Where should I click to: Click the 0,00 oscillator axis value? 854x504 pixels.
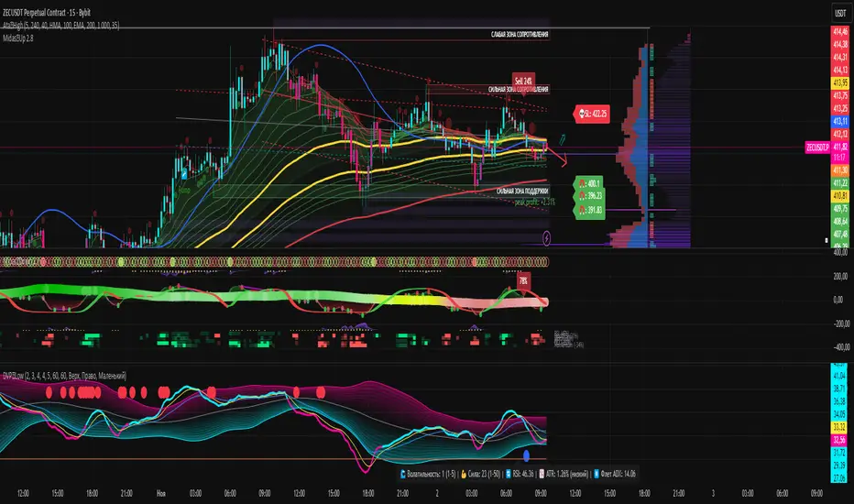pyautogui.click(x=838, y=300)
